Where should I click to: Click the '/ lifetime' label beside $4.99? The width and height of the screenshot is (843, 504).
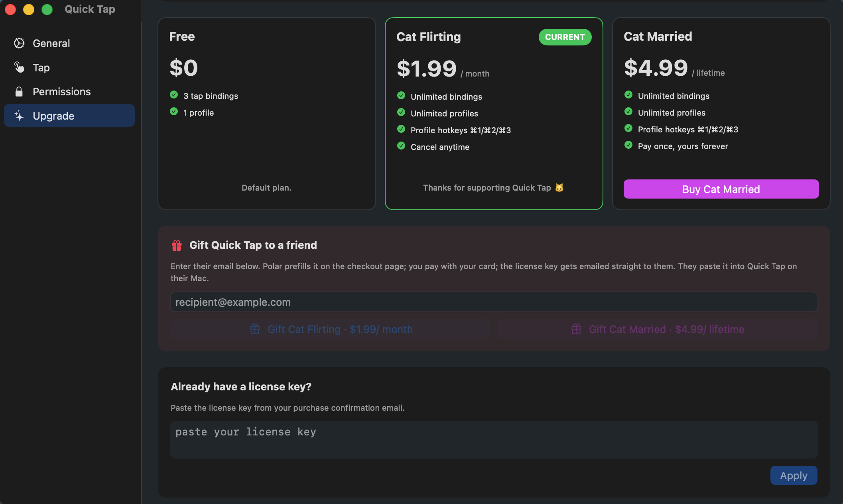coord(708,73)
